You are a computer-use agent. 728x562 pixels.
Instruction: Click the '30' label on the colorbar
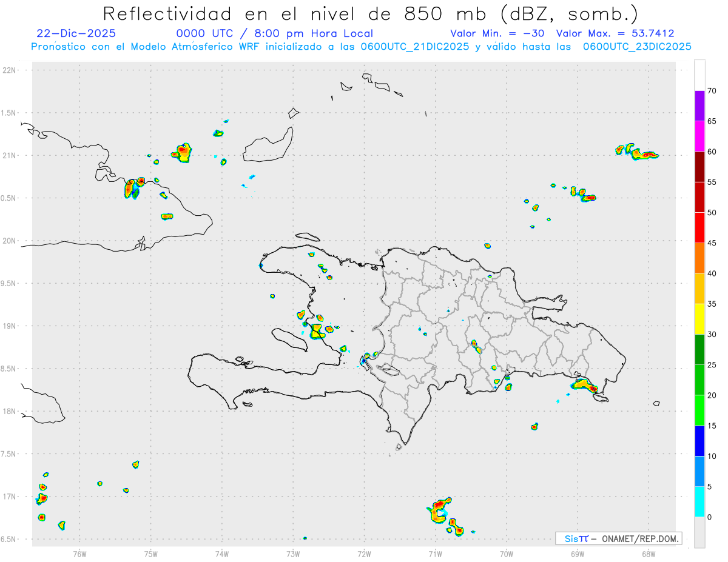click(x=712, y=335)
